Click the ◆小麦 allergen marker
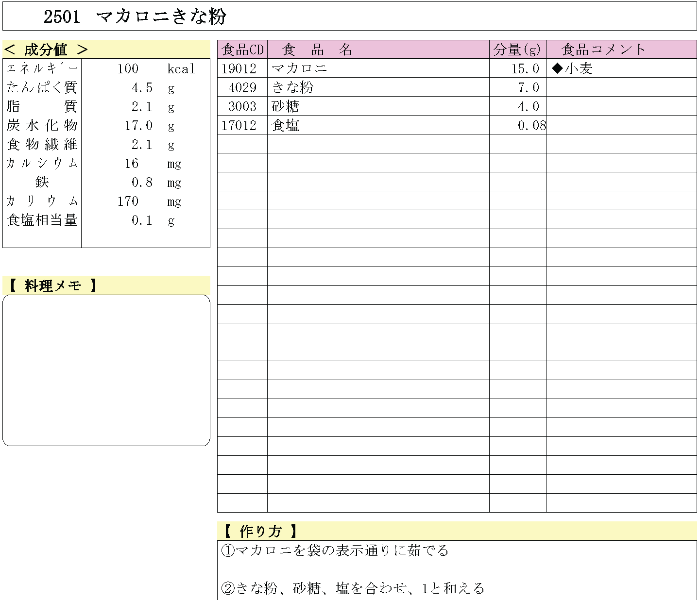 (x=572, y=69)
